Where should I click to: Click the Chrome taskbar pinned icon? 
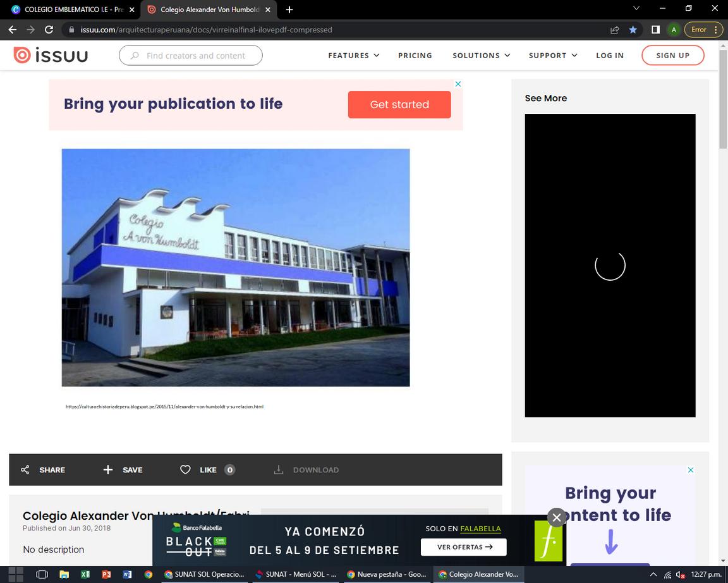click(148, 574)
